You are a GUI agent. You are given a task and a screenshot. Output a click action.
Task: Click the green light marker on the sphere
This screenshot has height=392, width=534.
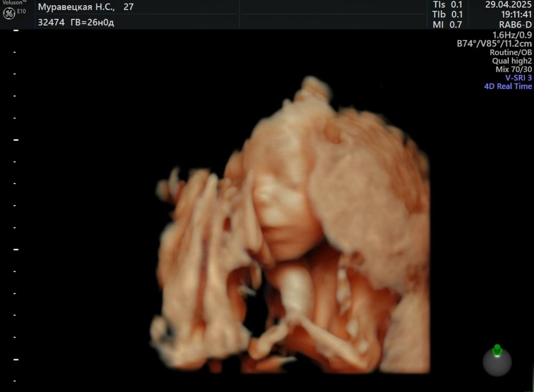(497, 350)
